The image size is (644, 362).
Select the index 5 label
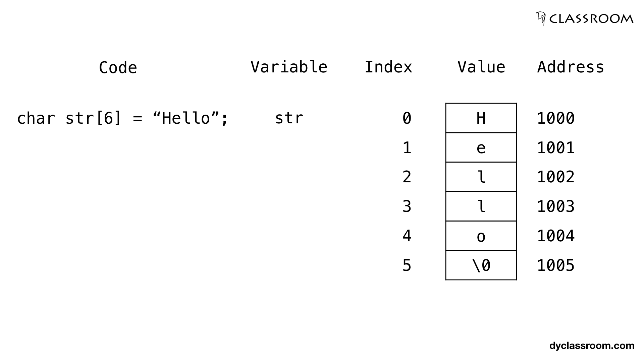[407, 264]
